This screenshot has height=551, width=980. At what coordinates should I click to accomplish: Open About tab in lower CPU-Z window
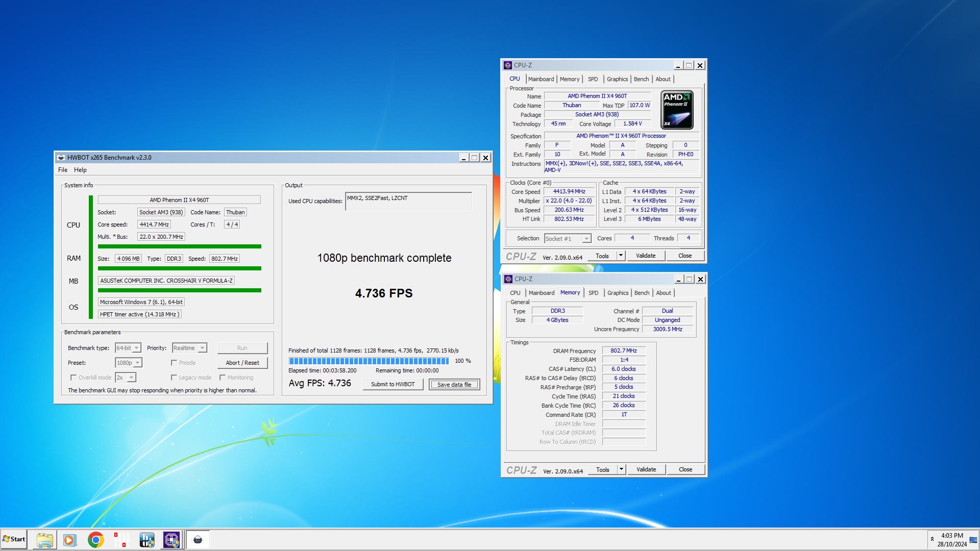tap(664, 293)
